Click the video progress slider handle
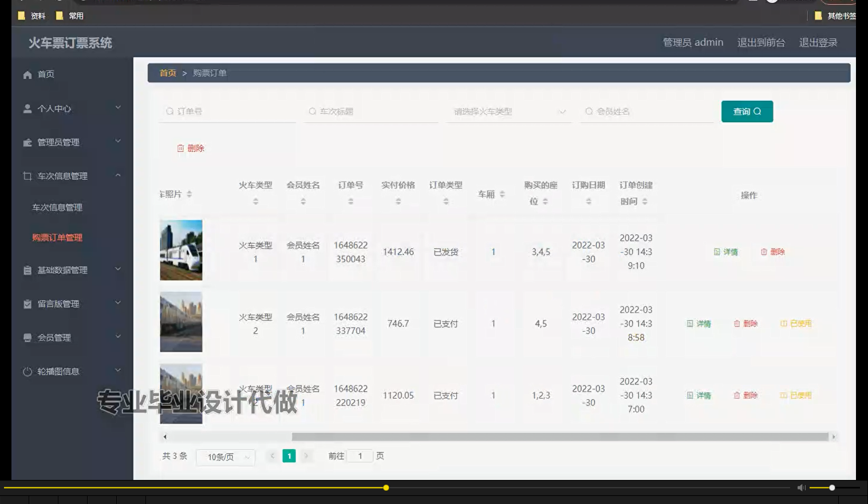This screenshot has width=868, height=504. pos(386,488)
